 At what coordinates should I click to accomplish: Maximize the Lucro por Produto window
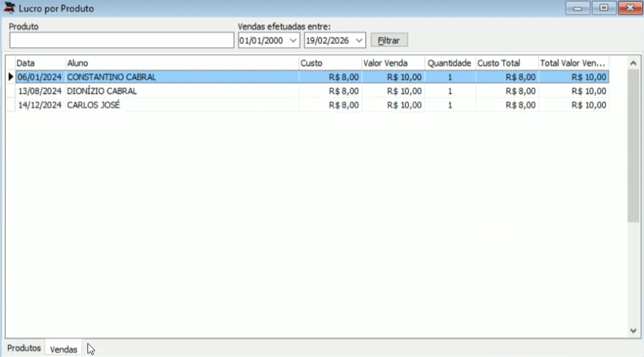[x=604, y=8]
